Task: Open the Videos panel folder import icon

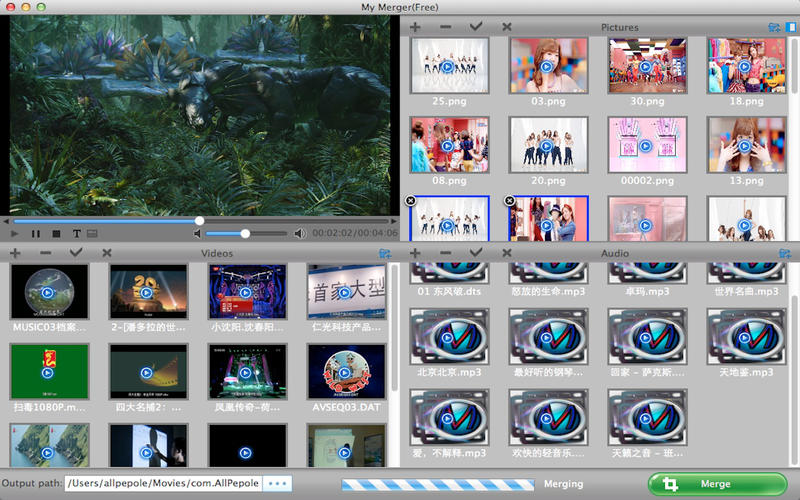Action: pos(385,253)
